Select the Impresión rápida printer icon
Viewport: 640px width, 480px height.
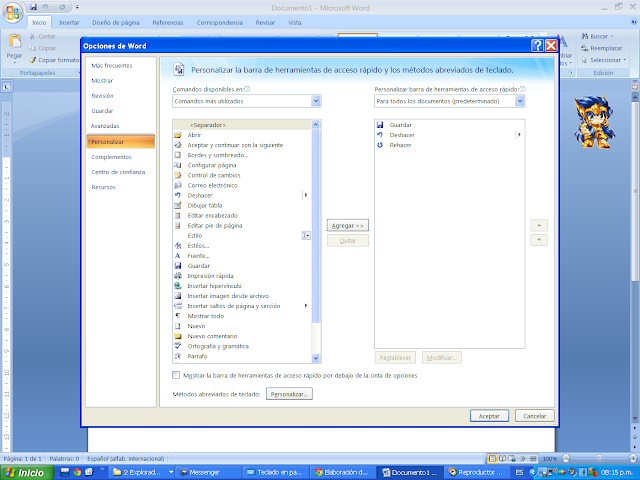tap(178, 276)
